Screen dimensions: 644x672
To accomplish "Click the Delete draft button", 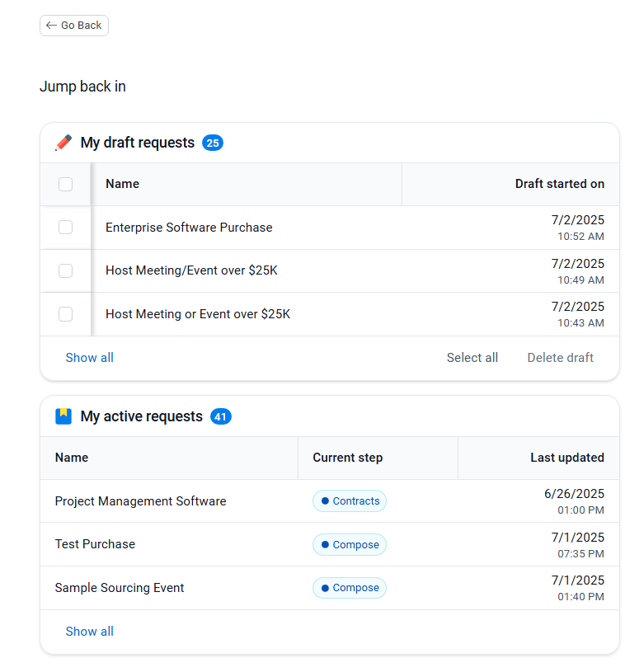I will pos(560,358).
